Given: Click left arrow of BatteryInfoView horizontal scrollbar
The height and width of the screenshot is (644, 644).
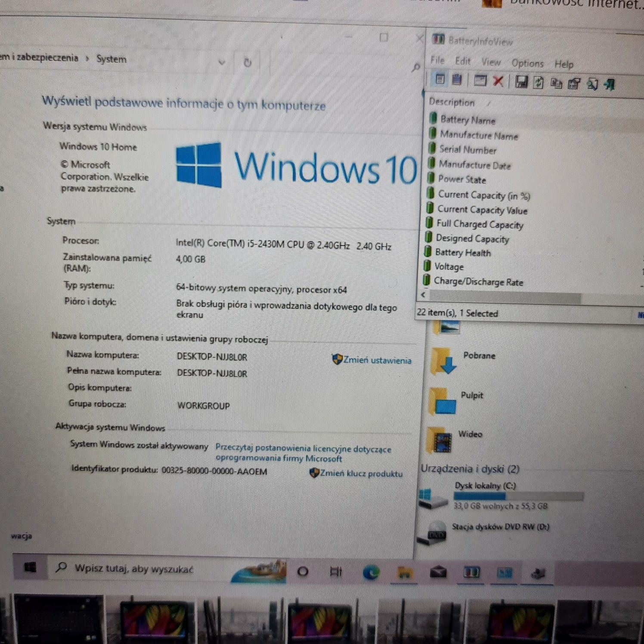Looking at the screenshot, I should click(x=423, y=294).
